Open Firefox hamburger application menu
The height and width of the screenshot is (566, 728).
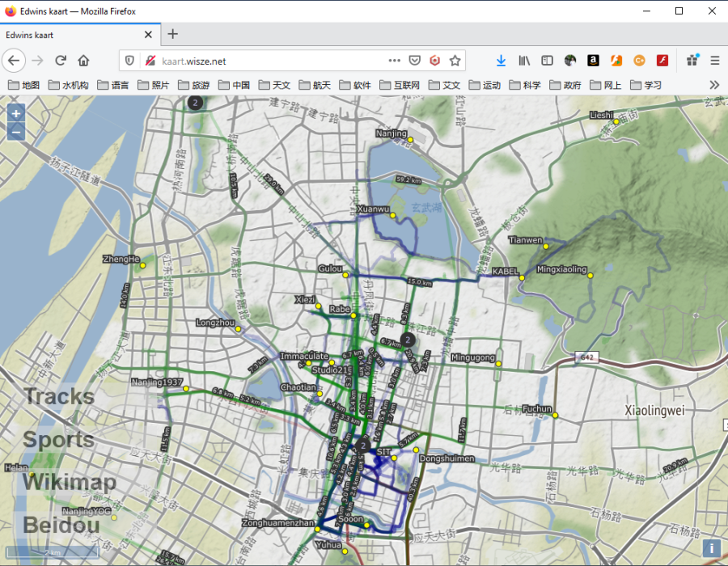pos(715,61)
